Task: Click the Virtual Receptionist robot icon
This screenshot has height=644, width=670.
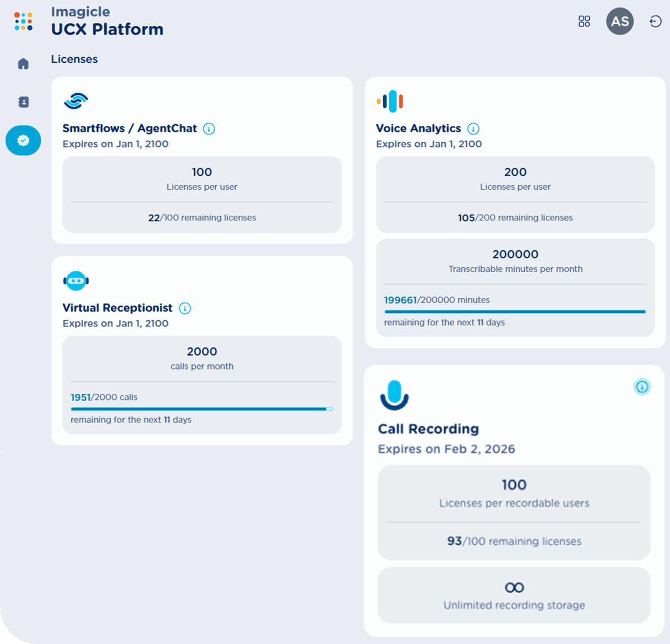Action: coord(76,281)
